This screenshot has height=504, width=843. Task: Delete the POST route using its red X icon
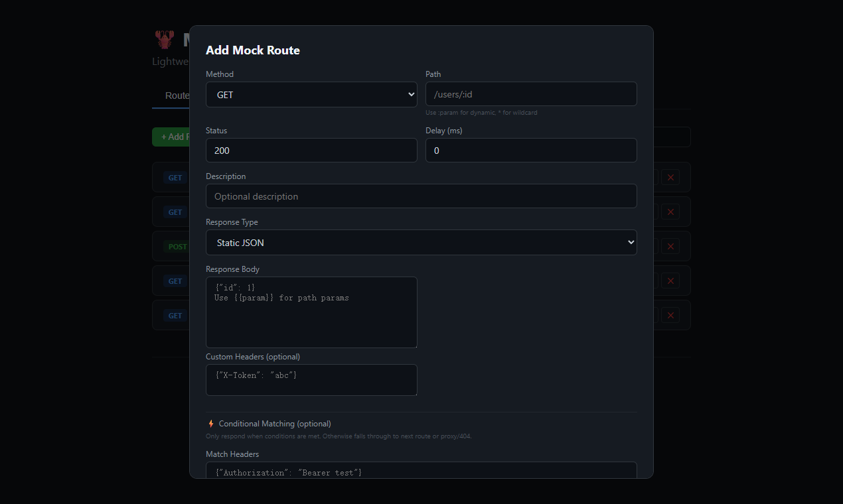coord(670,246)
